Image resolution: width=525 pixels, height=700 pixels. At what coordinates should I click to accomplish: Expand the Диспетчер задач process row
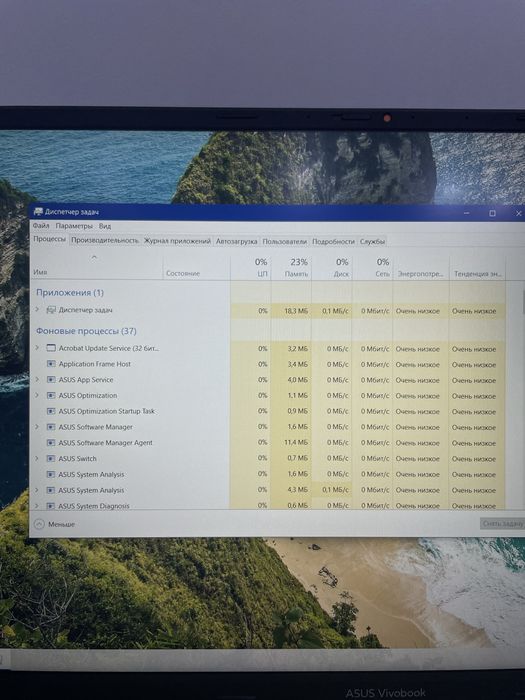coord(38,309)
